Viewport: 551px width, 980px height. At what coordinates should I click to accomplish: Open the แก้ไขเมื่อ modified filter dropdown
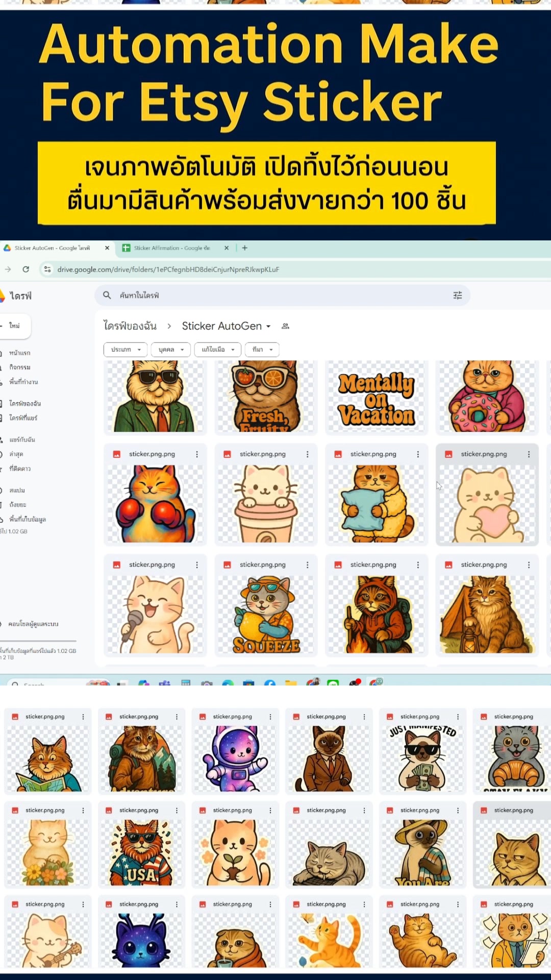coord(218,350)
